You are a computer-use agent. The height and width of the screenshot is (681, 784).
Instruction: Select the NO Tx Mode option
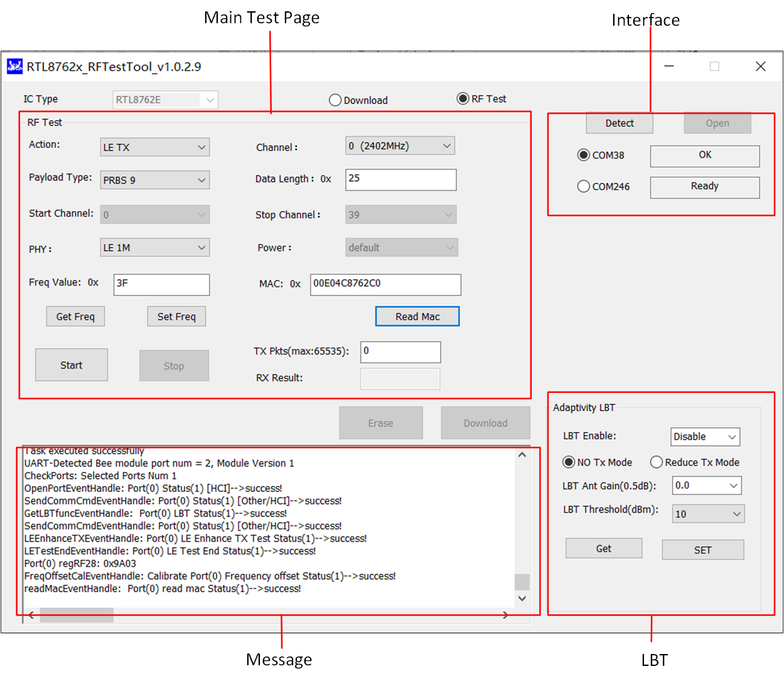click(569, 463)
